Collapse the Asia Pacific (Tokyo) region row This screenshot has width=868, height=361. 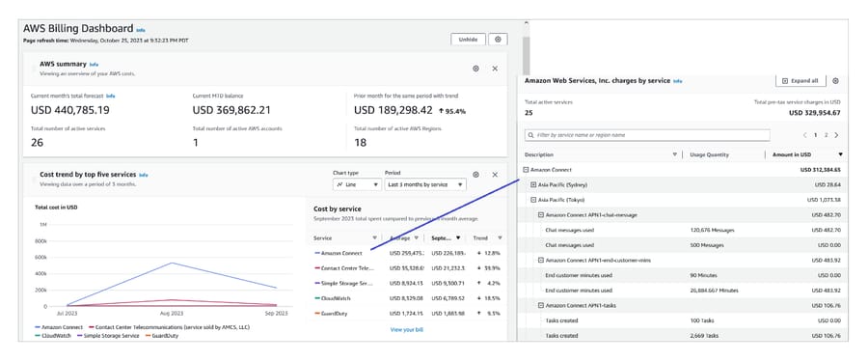(533, 200)
